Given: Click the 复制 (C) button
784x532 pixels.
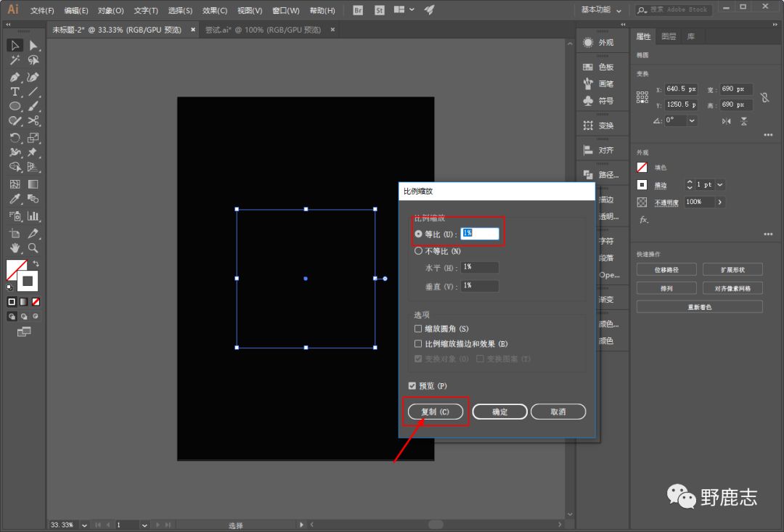Looking at the screenshot, I should [436, 412].
